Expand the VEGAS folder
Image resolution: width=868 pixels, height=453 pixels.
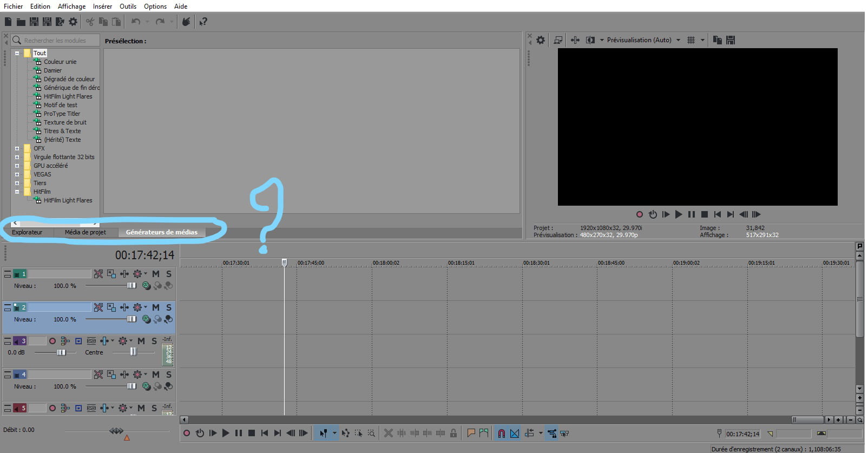click(17, 174)
